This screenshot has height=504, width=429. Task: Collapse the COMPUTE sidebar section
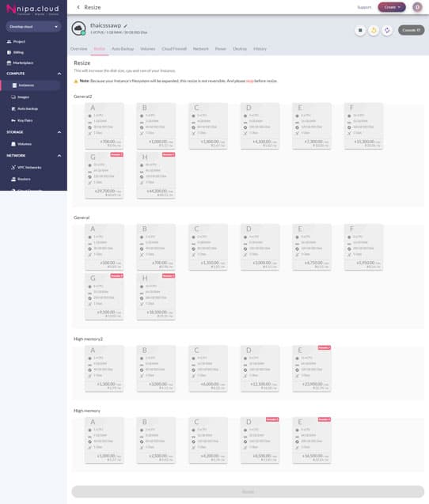click(x=59, y=74)
